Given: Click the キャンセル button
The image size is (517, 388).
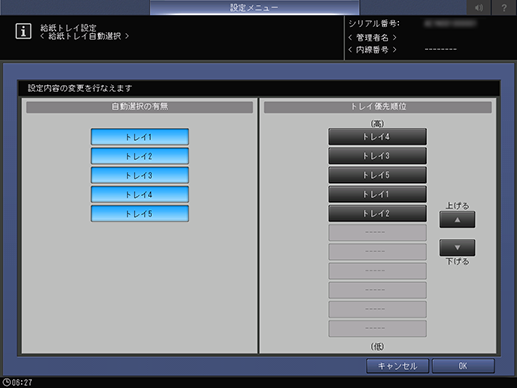Looking at the screenshot, I should 397,366.
